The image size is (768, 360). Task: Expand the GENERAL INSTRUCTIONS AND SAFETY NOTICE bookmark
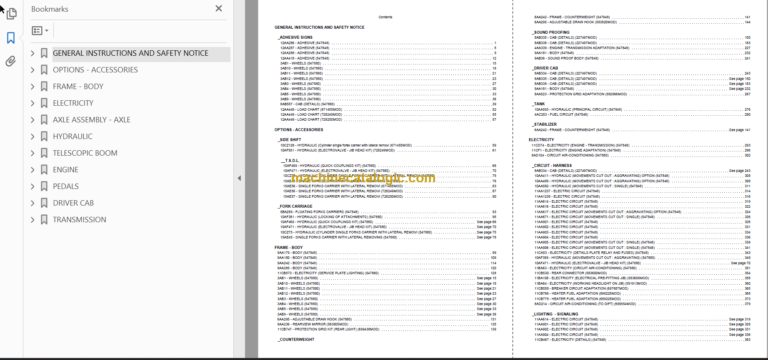click(x=33, y=53)
